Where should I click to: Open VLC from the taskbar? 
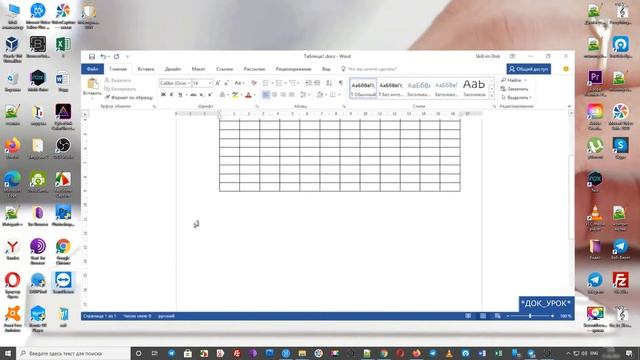point(449,353)
